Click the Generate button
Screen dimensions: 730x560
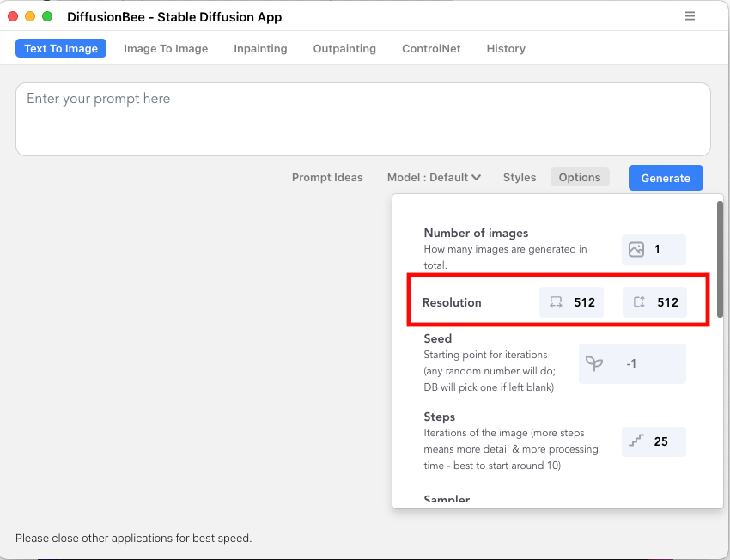pyautogui.click(x=666, y=178)
